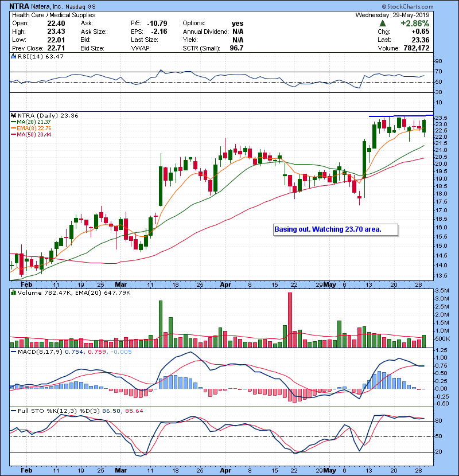This screenshot has width=459, height=476.
Task: Click the Nasdaq GS exchange label
Action: coord(80,6)
